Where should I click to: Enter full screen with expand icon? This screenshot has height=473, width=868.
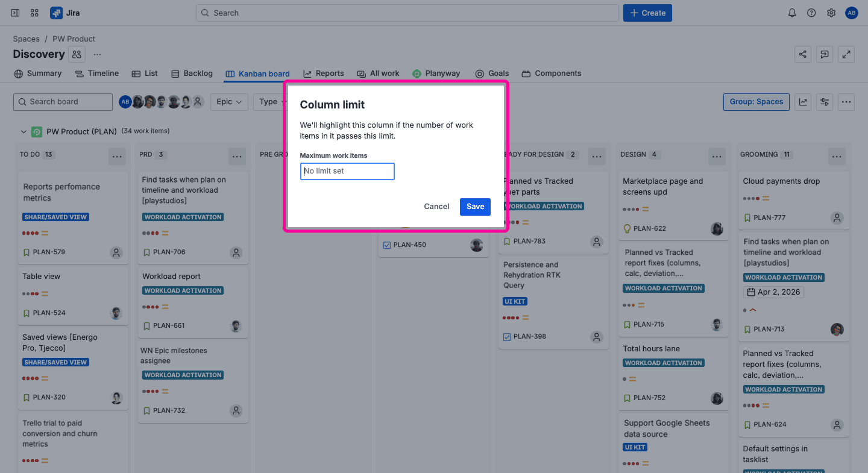[x=847, y=54]
